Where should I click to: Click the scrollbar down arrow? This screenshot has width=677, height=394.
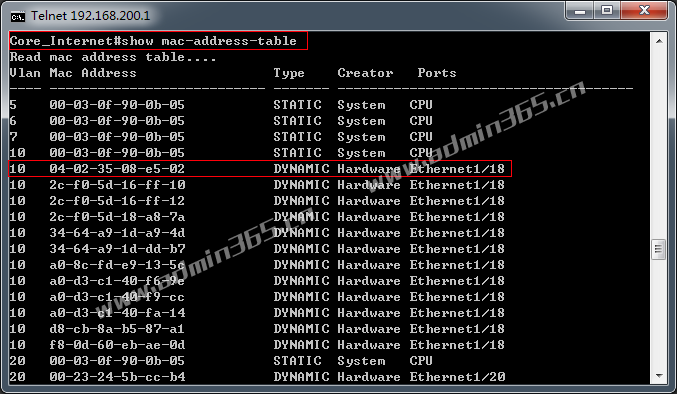click(x=659, y=376)
